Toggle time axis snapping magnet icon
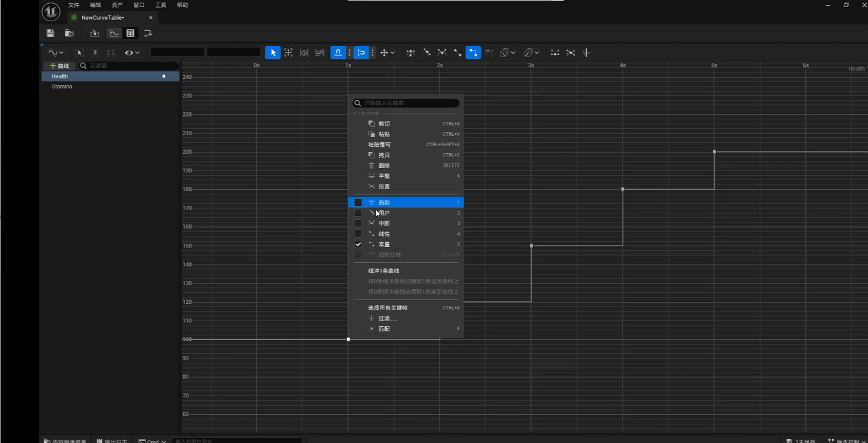Image resolution: width=868 pixels, height=443 pixels. 338,53
